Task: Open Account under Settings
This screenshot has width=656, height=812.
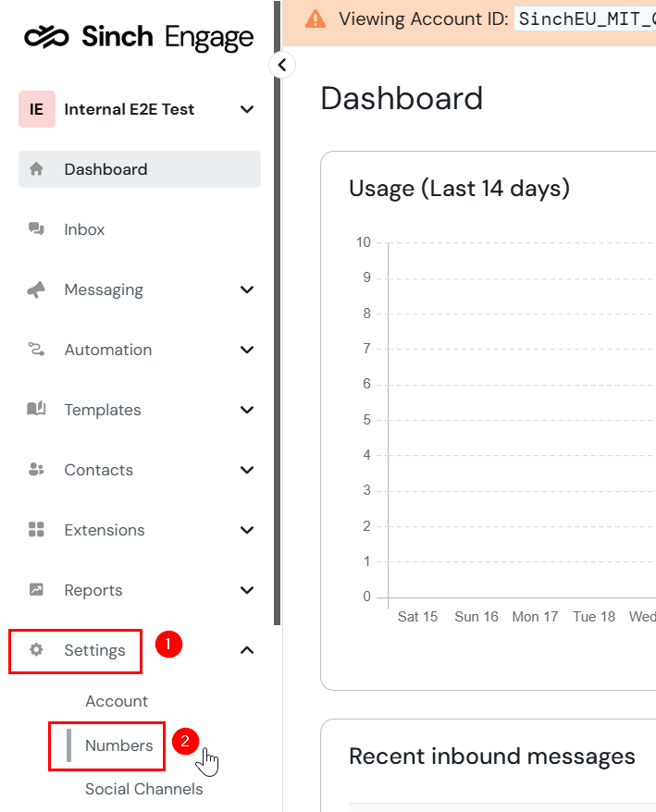Action: [117, 701]
